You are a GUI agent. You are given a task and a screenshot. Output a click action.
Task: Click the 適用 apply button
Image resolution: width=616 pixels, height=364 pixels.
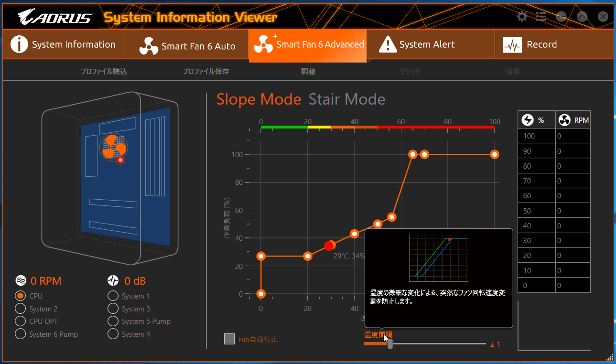coord(512,72)
